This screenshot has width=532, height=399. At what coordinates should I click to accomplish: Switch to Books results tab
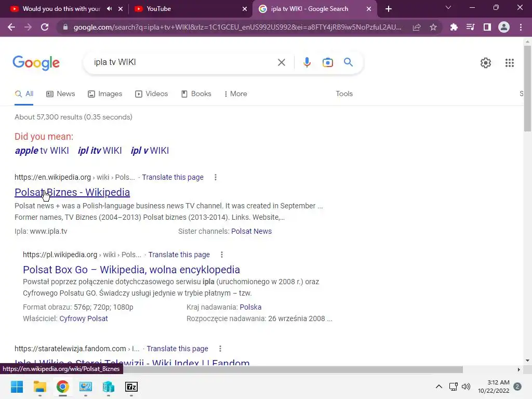(x=196, y=94)
